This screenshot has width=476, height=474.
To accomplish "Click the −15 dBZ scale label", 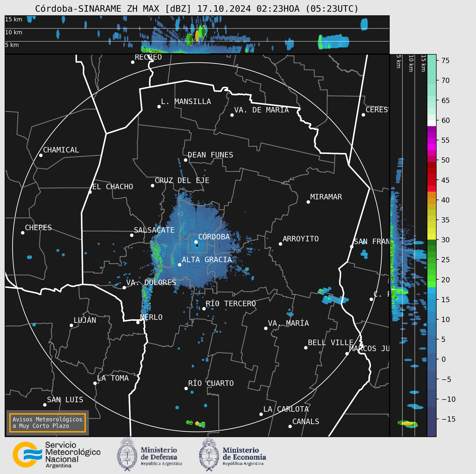I will click(x=448, y=419).
